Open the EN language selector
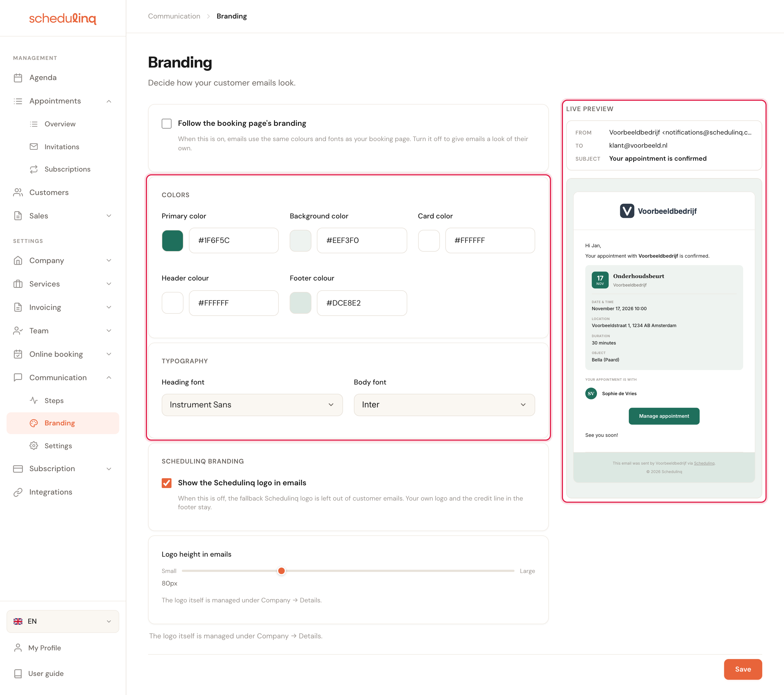This screenshot has height=695, width=784. click(x=63, y=622)
